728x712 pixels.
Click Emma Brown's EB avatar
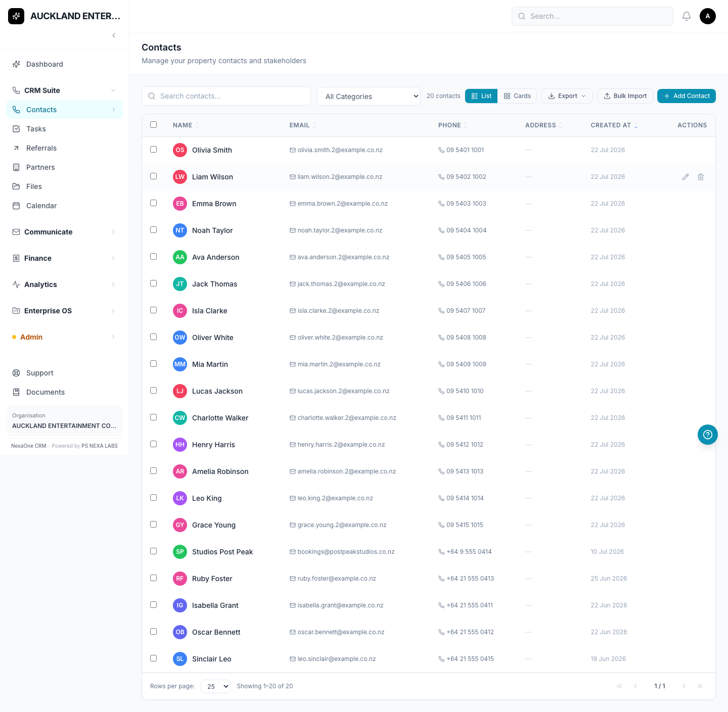tap(180, 204)
